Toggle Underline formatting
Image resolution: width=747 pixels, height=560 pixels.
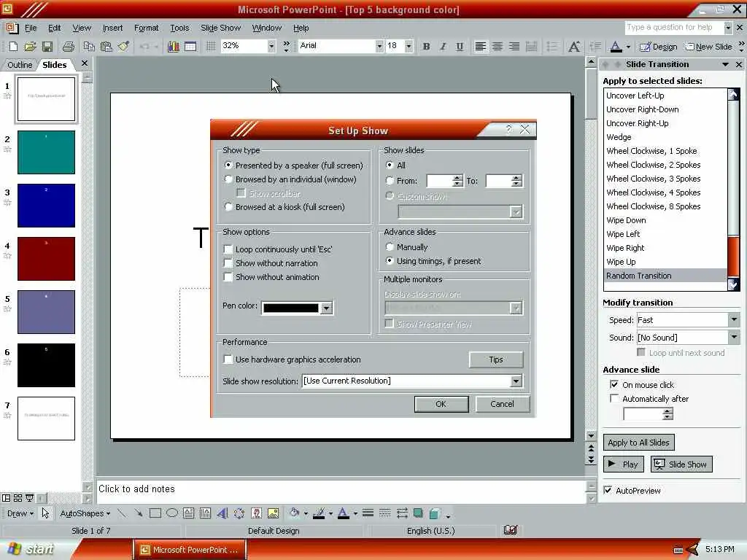(460, 46)
